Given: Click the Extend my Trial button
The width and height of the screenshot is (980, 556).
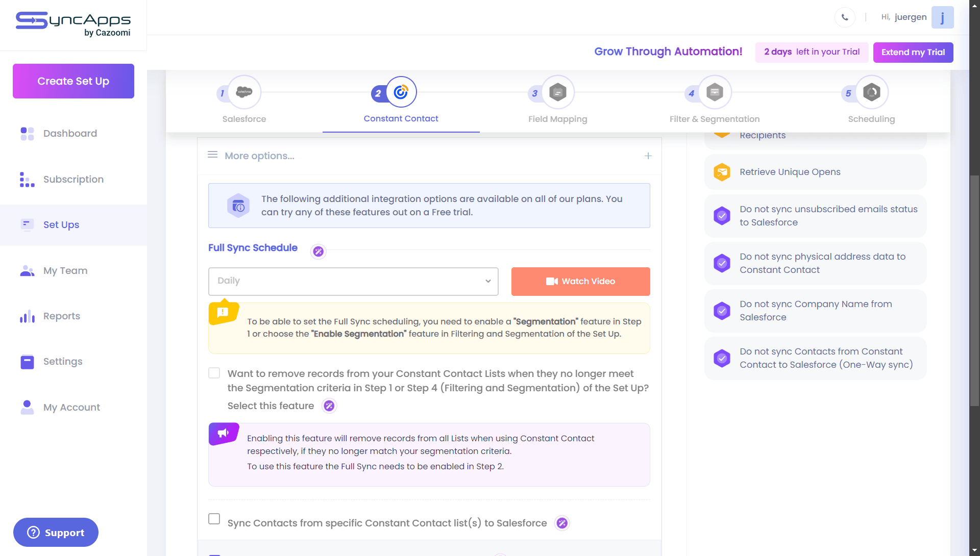Looking at the screenshot, I should tap(913, 53).
